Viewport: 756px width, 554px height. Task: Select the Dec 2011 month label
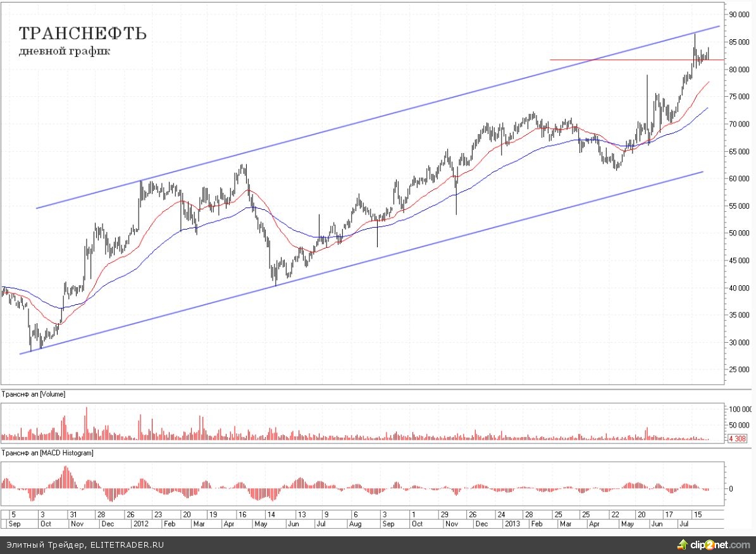pos(108,524)
